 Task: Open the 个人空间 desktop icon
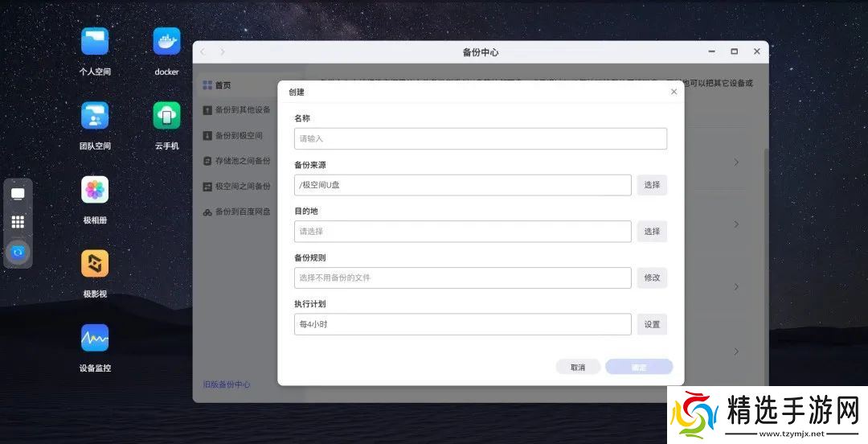pos(95,42)
